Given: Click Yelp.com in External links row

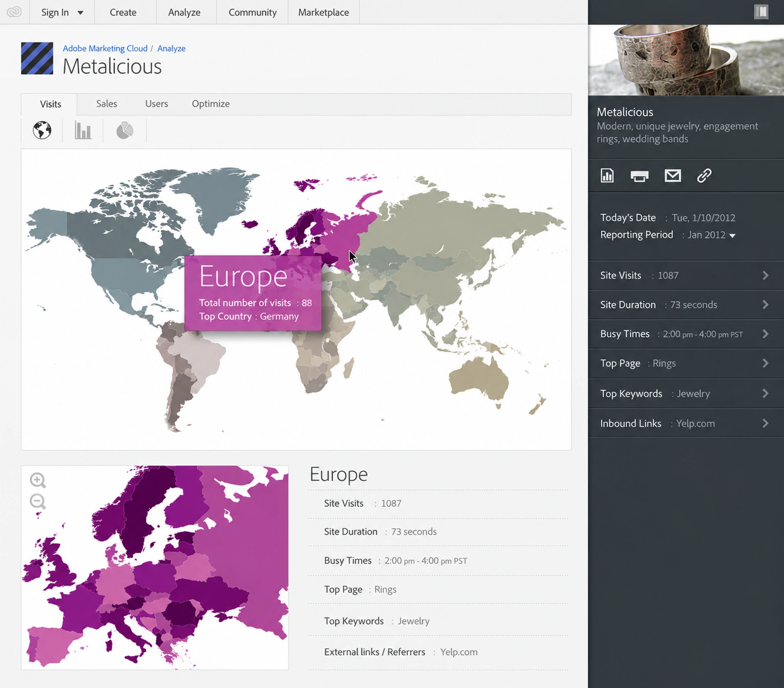Looking at the screenshot, I should tap(459, 652).
